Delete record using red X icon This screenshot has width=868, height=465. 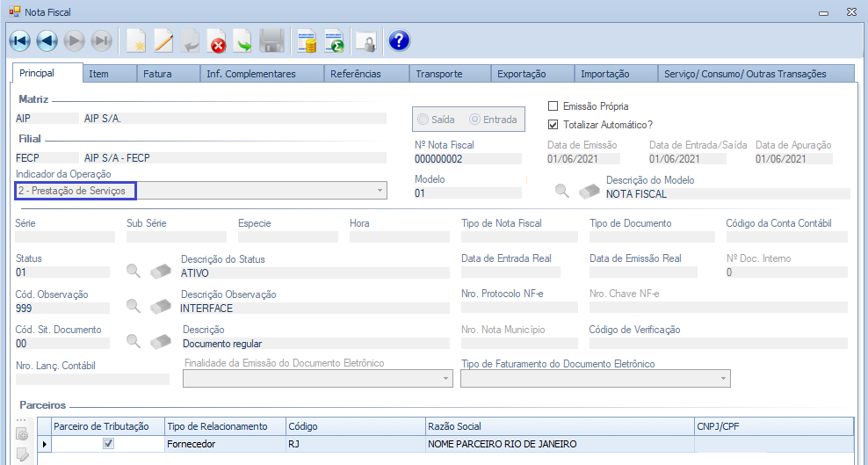(x=216, y=41)
